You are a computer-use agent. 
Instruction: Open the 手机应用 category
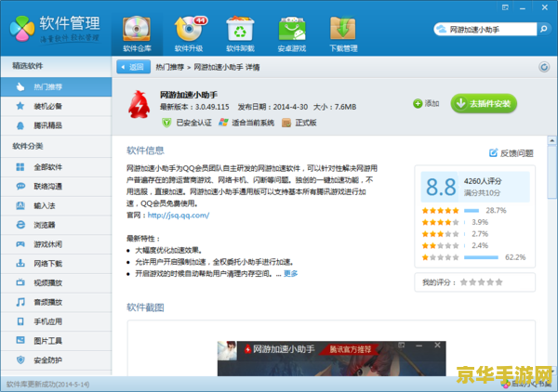click(x=56, y=321)
